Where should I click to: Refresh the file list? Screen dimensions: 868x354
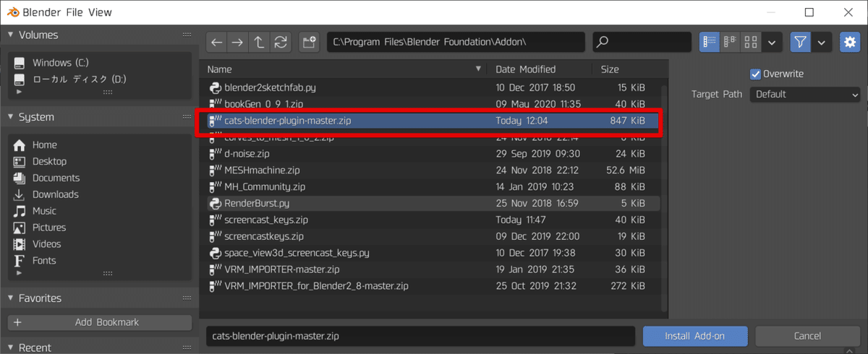pyautogui.click(x=280, y=43)
